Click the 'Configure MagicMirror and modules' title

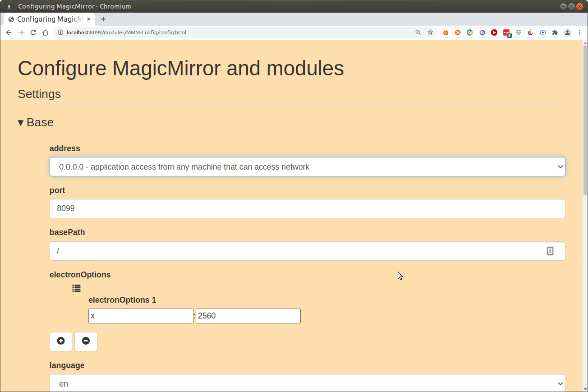coord(181,69)
